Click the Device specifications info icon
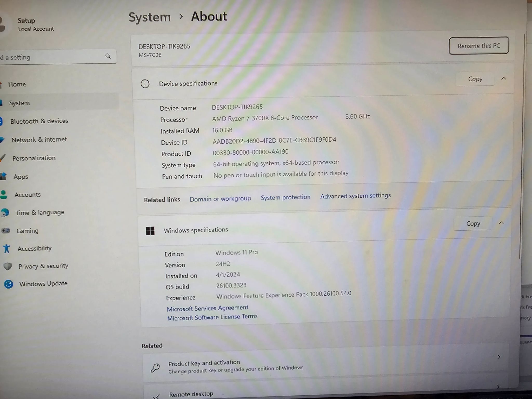The height and width of the screenshot is (399, 532). click(x=145, y=84)
